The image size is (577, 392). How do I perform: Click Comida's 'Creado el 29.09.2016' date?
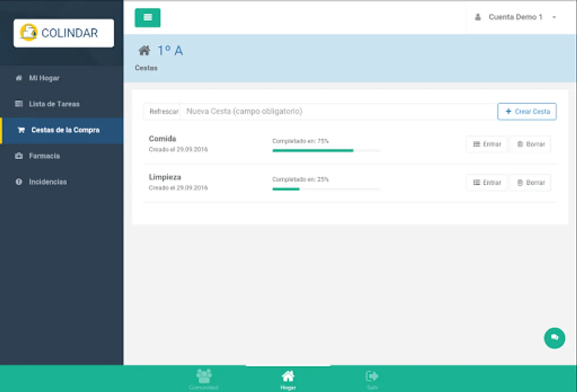click(x=178, y=149)
